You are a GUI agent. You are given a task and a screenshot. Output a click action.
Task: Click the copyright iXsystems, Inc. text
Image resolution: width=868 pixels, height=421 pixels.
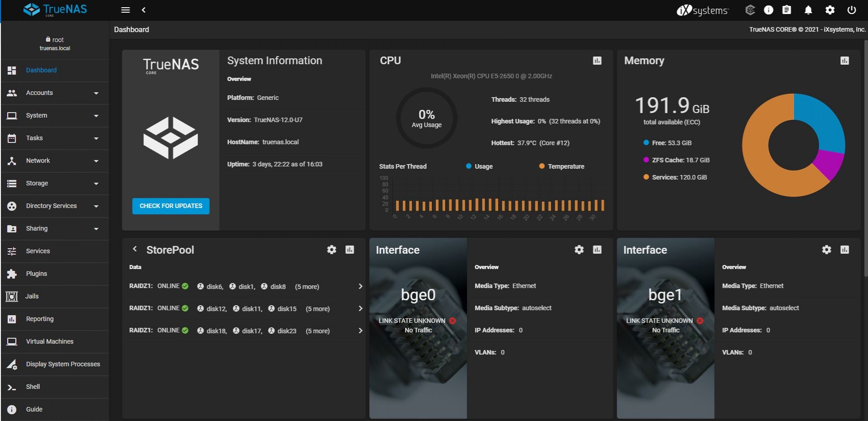click(x=807, y=29)
